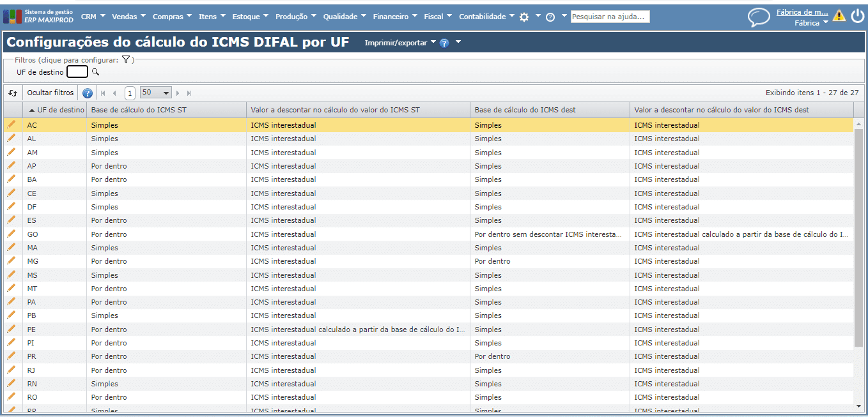
Task: Edit the RJ row with pencil icon
Action: [11, 370]
